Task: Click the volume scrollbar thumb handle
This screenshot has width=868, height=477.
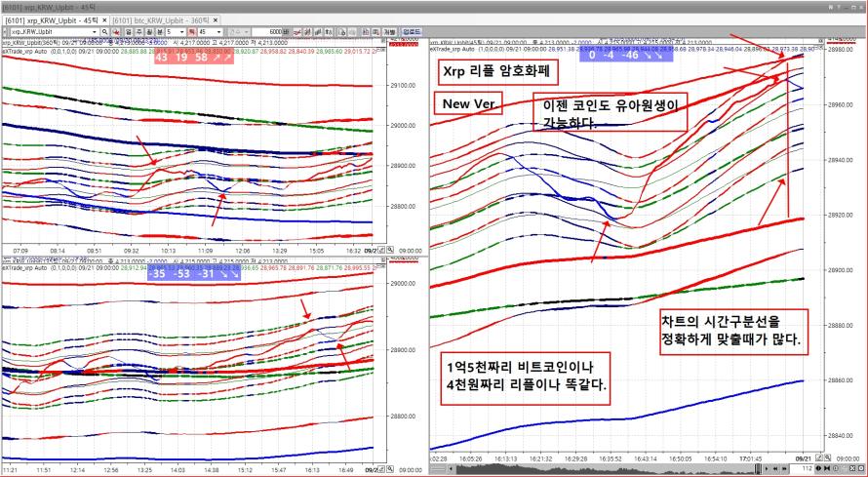Action: click(x=758, y=468)
